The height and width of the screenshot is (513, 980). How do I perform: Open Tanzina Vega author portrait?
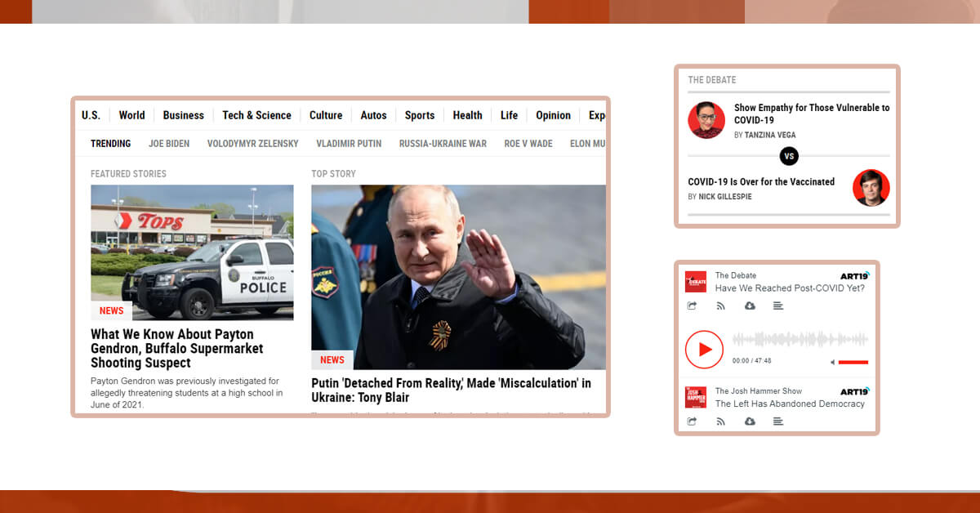tap(706, 120)
